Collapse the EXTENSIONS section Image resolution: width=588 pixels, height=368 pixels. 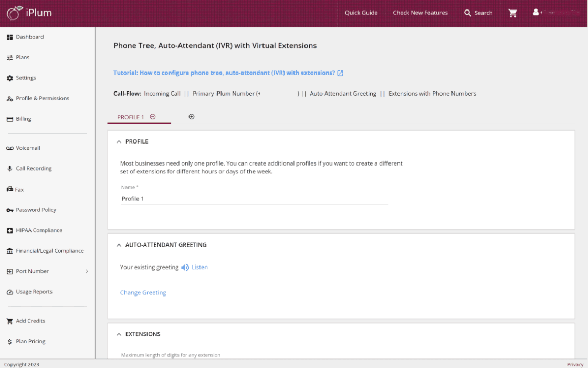click(119, 334)
